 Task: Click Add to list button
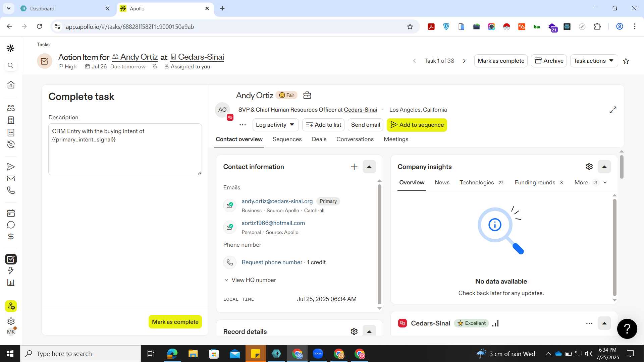coord(323,125)
